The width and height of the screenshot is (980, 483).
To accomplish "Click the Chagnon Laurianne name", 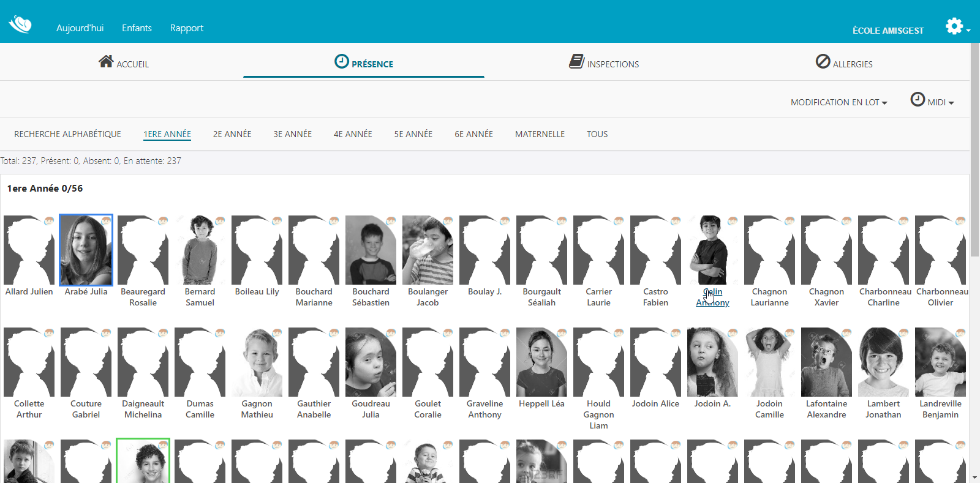I will coord(769,298).
